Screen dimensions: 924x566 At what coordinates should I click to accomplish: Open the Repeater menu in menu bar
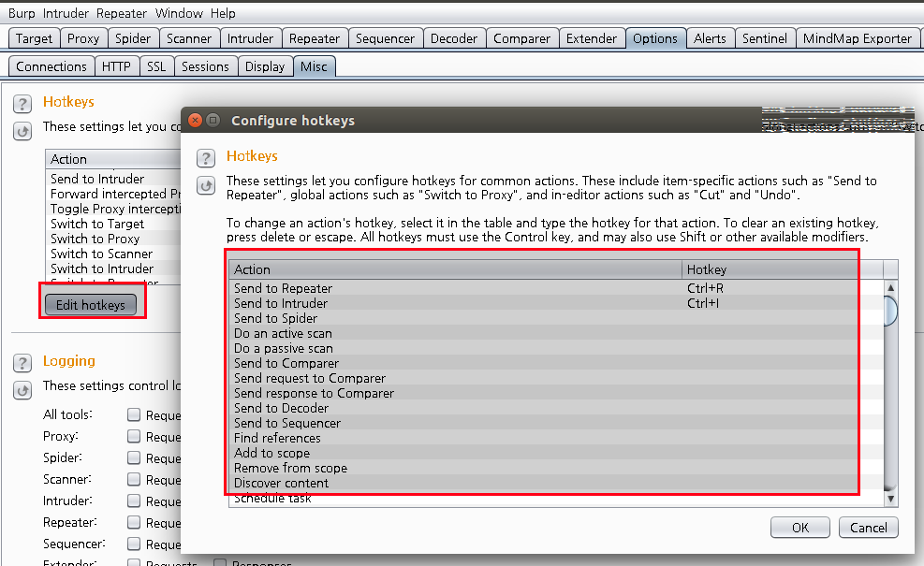tap(122, 13)
